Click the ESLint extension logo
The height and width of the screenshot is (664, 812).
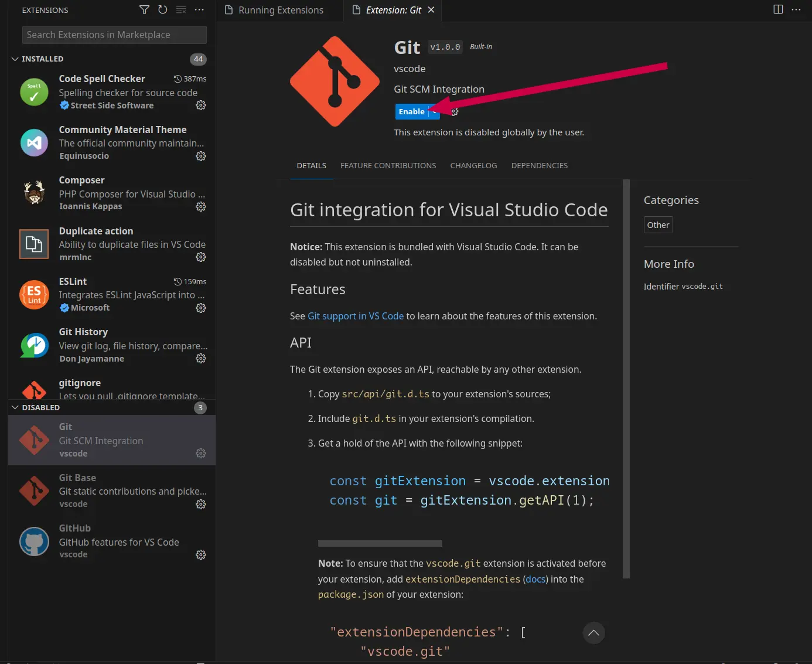click(x=34, y=295)
